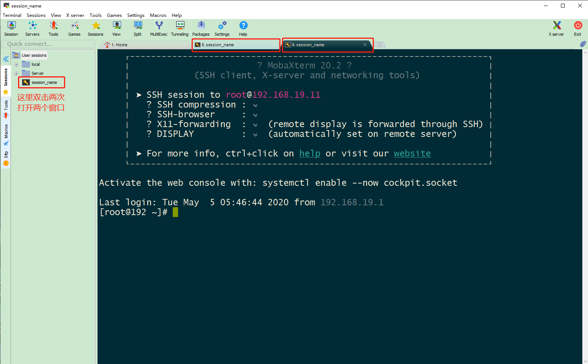Viewport: 588px width, 364px height.
Task: Collapse the sidebar with double-arrow
Action: [6, 59]
